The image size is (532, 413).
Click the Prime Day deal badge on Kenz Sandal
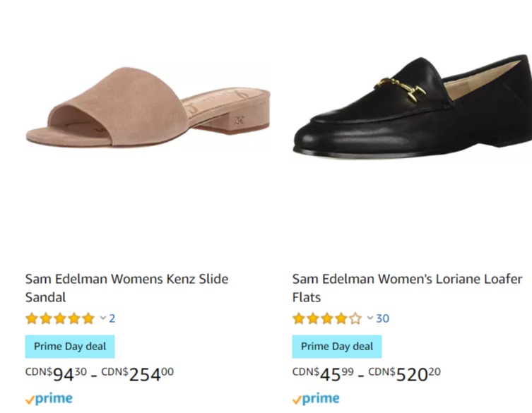(70, 347)
